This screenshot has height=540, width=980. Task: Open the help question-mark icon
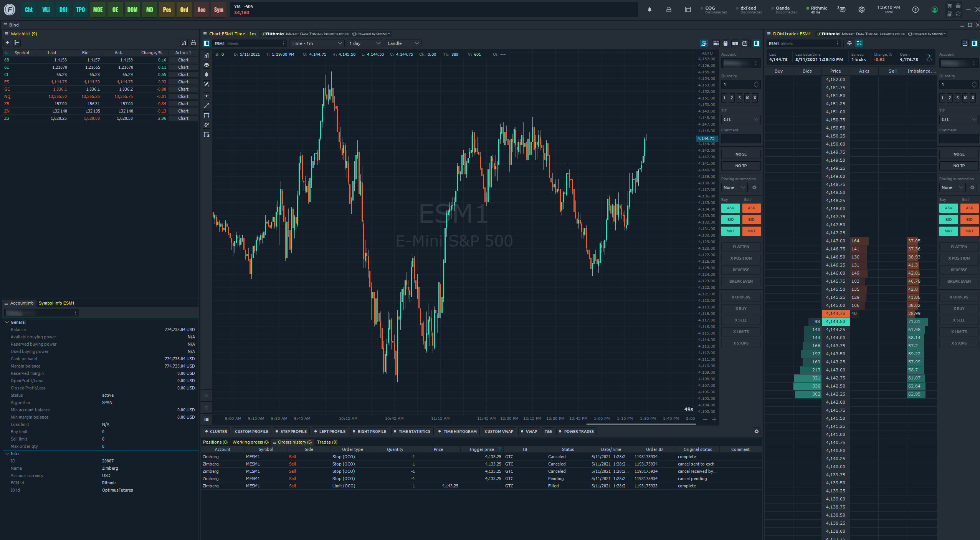(916, 10)
